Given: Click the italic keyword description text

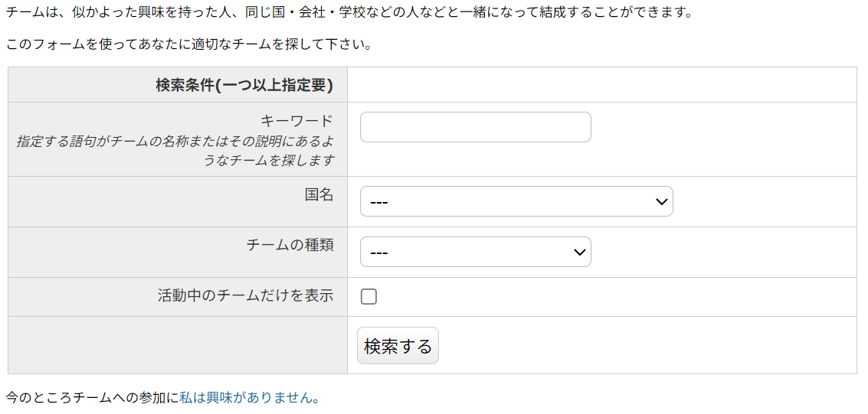Looking at the screenshot, I should (x=175, y=151).
